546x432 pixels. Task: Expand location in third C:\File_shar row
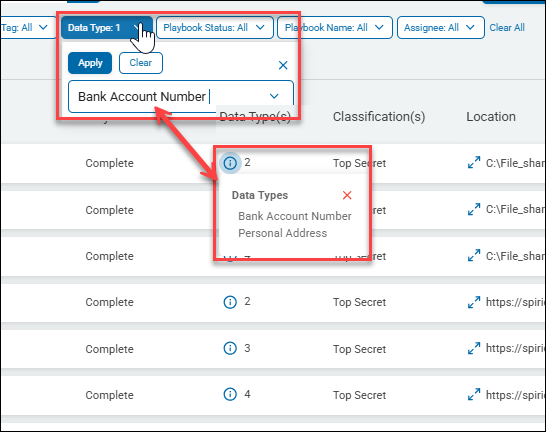(x=474, y=255)
